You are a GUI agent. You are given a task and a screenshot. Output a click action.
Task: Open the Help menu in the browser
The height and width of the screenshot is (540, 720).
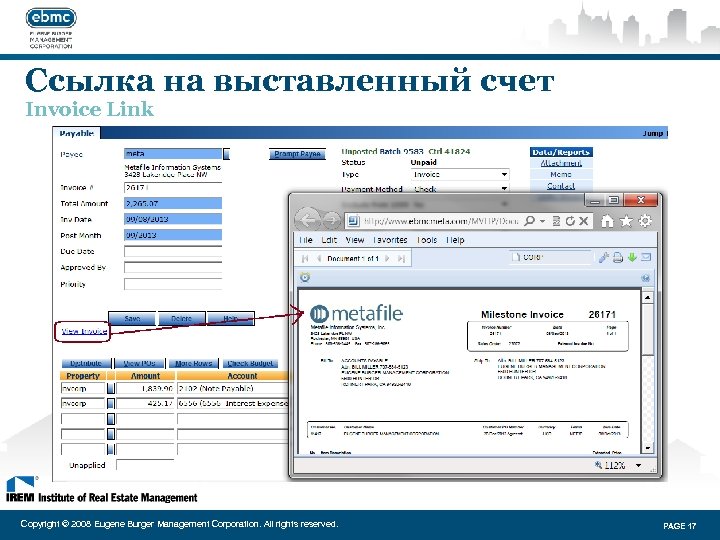[455, 240]
